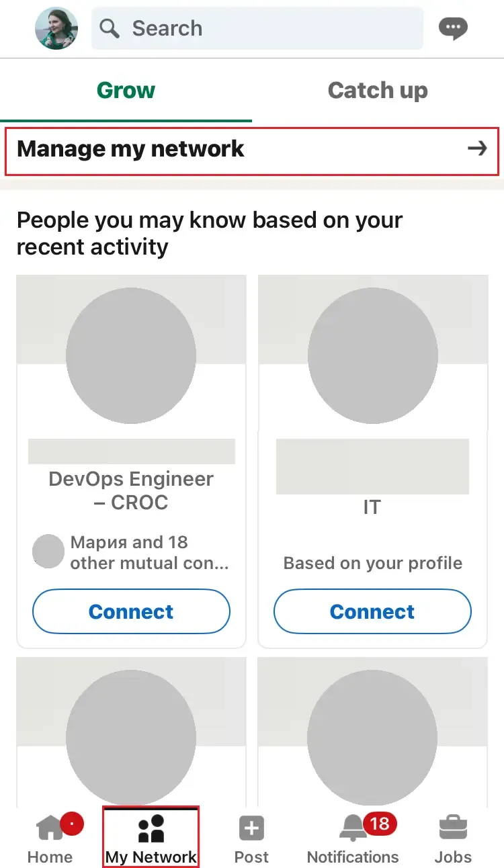The width and height of the screenshot is (504, 868).
Task: Tap the magnifying glass search icon
Action: [109, 28]
